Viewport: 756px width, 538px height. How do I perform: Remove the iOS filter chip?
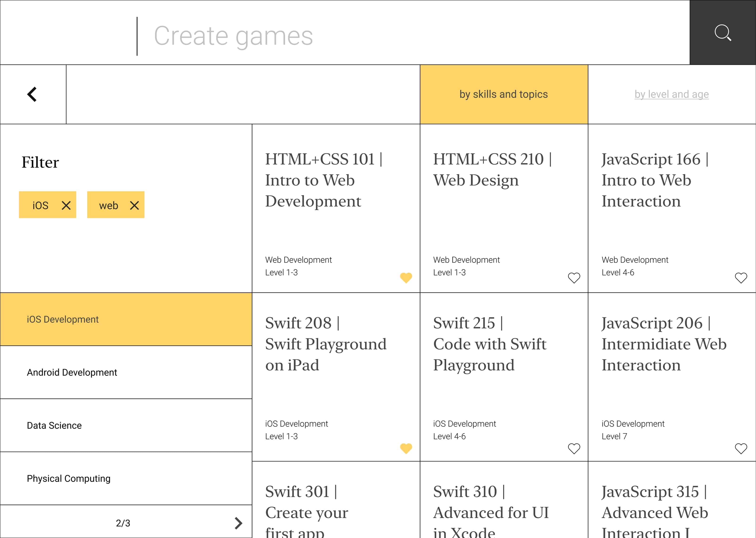[66, 205]
